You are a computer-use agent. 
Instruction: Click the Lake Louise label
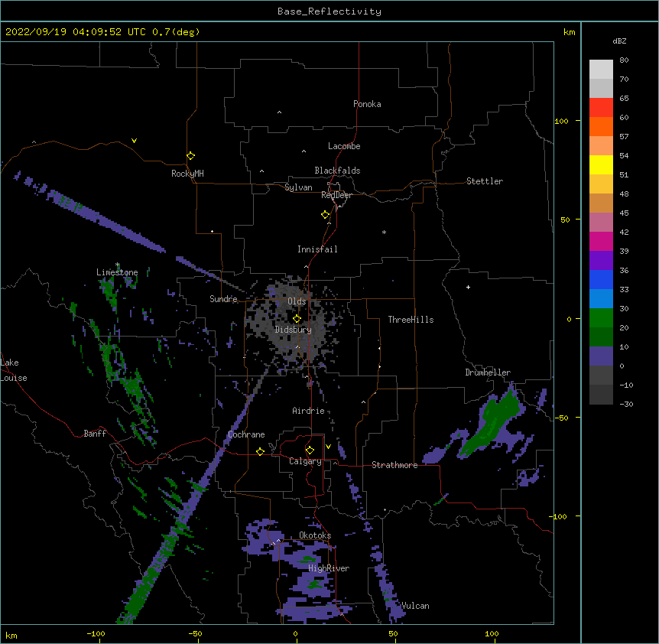coord(14,370)
